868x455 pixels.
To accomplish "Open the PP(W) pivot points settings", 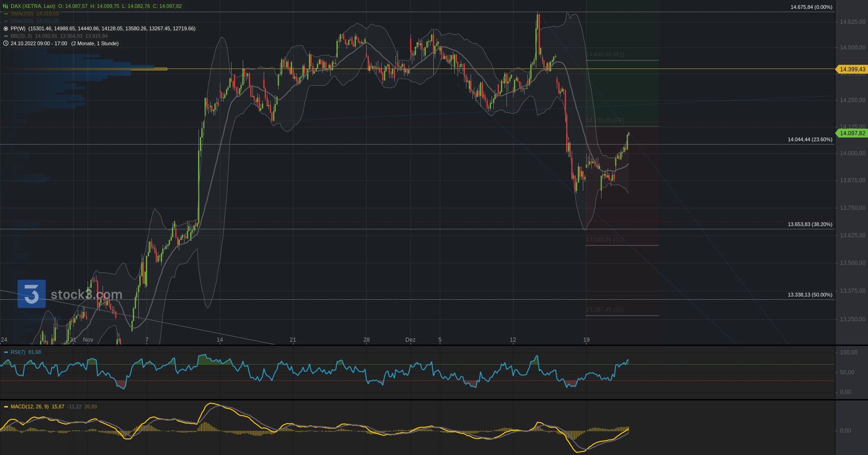I will 18,28.
